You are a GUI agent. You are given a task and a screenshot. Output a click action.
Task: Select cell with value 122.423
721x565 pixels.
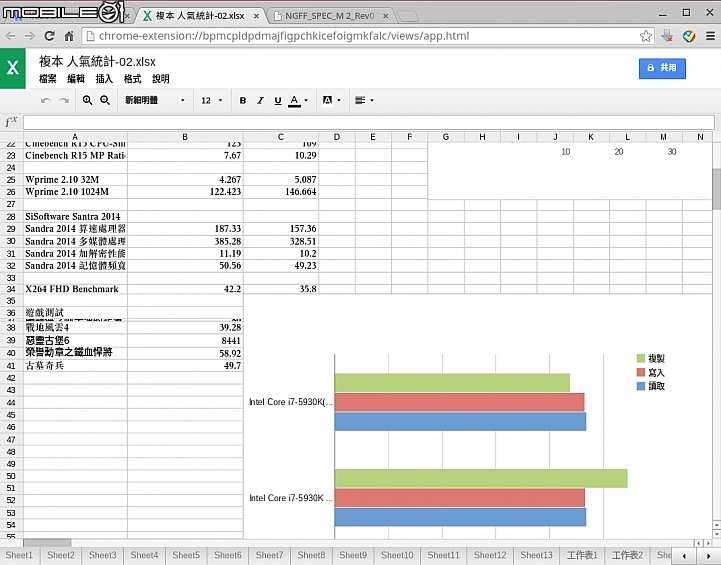click(x=185, y=192)
